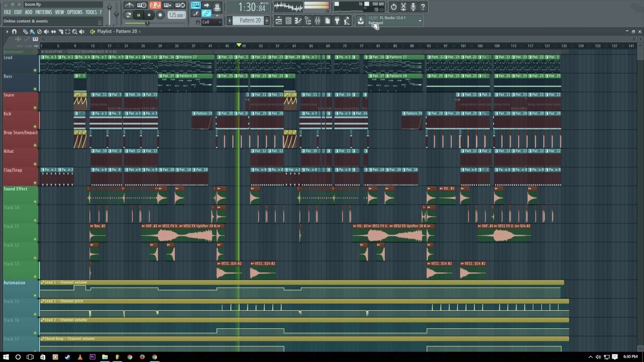644x362 pixels.
Task: Open the plugin picker plug icon
Action: tap(337, 20)
